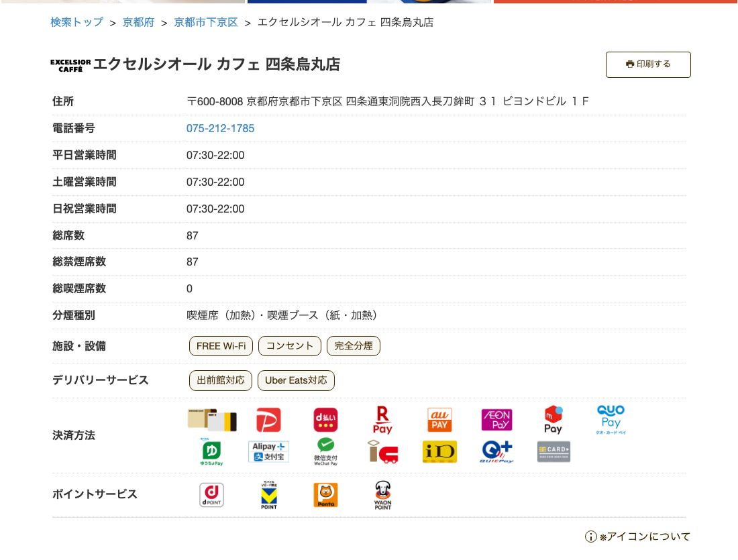
Task: Click the Rakuten Pay icon
Action: pyautogui.click(x=382, y=420)
